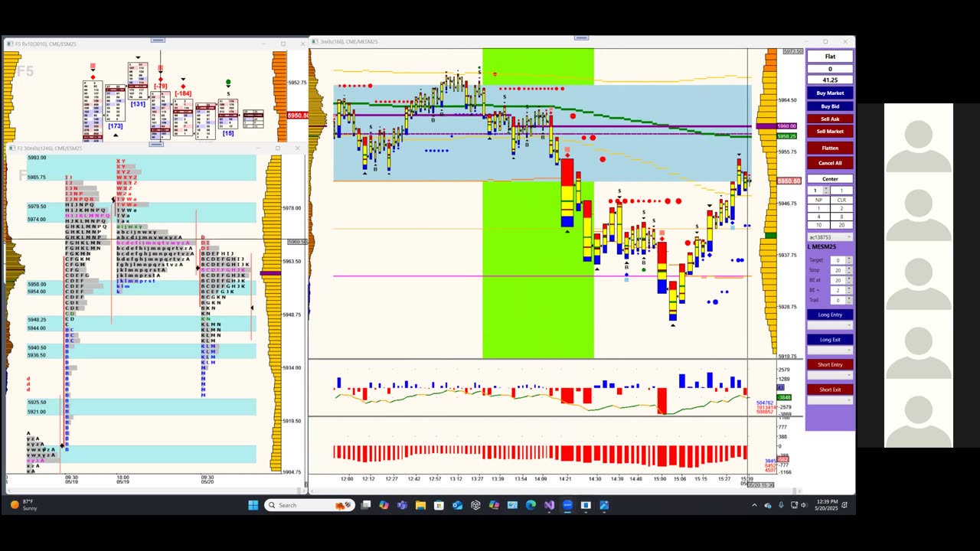The image size is (980, 551).
Task: Click the Buy Market button
Action: [x=830, y=93]
